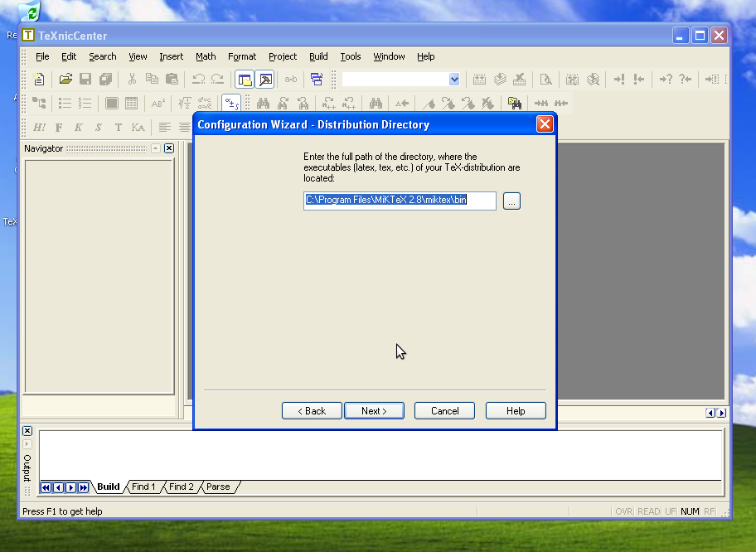Switch to the Build output tab
Viewport: 756px width, 552px height.
coord(109,487)
